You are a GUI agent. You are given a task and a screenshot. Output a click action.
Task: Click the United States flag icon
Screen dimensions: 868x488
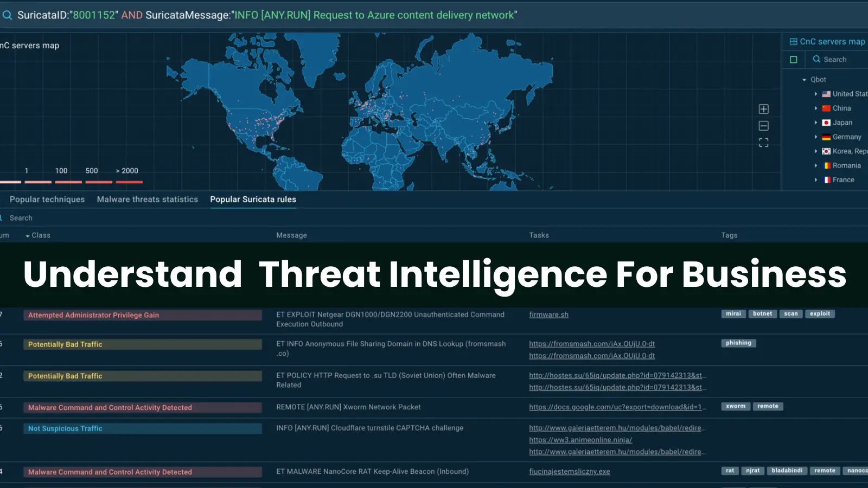tap(826, 94)
